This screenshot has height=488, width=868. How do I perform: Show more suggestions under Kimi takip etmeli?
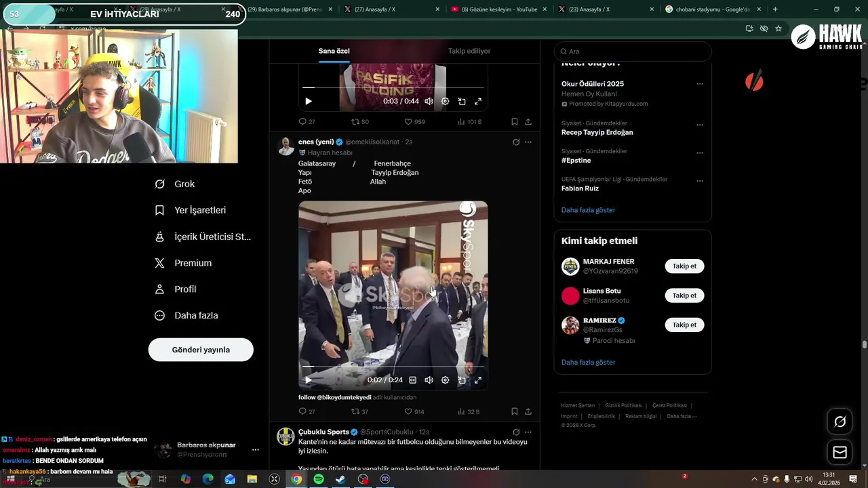(x=588, y=363)
